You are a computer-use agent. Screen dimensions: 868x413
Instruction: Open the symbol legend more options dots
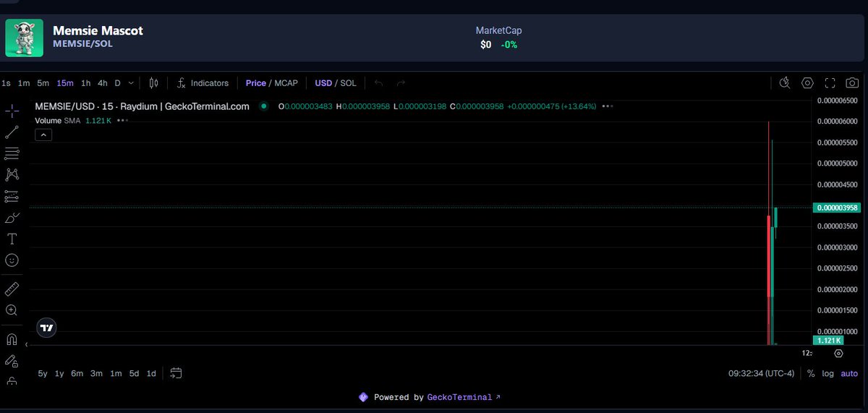(608, 106)
